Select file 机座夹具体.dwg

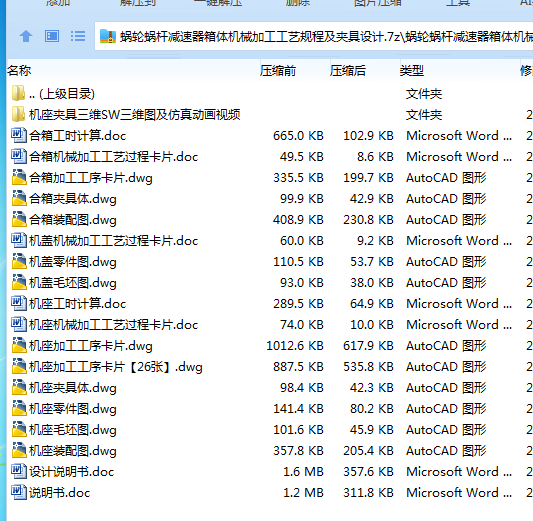(73, 388)
